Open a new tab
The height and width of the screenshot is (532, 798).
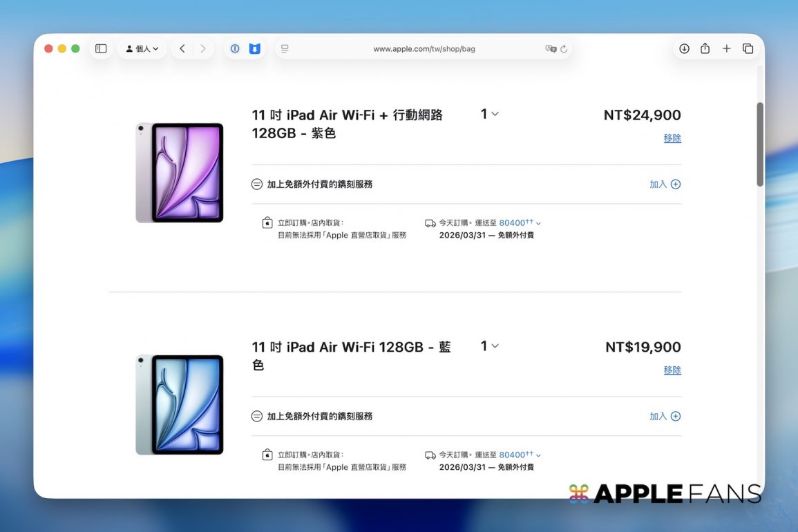726,48
